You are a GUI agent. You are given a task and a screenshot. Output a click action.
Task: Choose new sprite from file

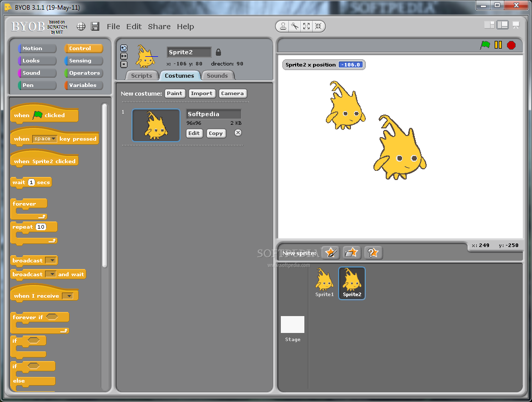coord(351,253)
